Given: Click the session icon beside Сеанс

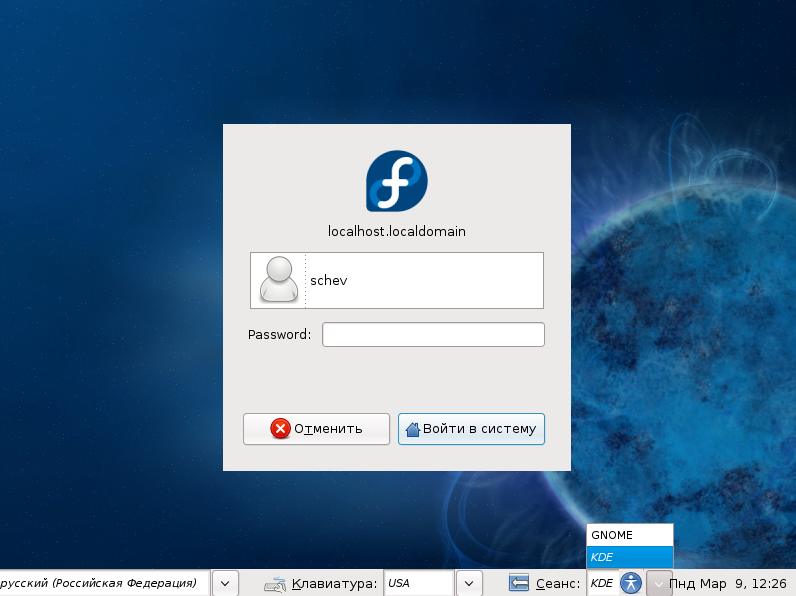Looking at the screenshot, I should 518,583.
